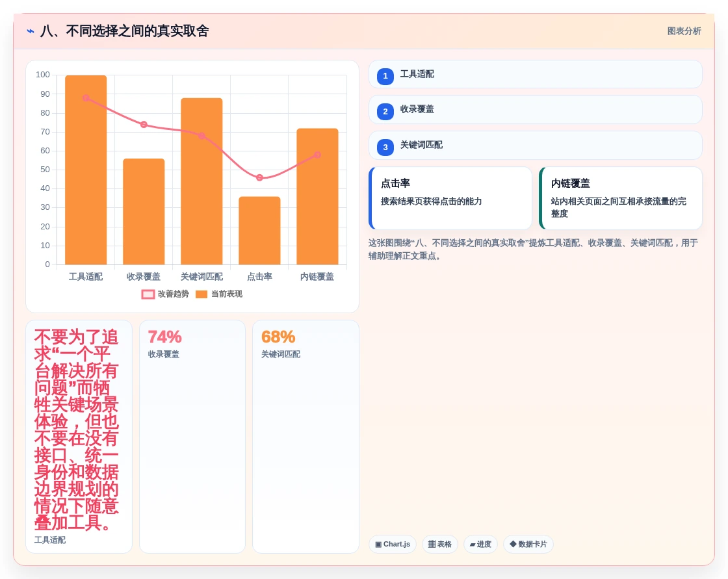Open the 点击率 info card
Screen dimensions: 728x579
tap(450, 198)
